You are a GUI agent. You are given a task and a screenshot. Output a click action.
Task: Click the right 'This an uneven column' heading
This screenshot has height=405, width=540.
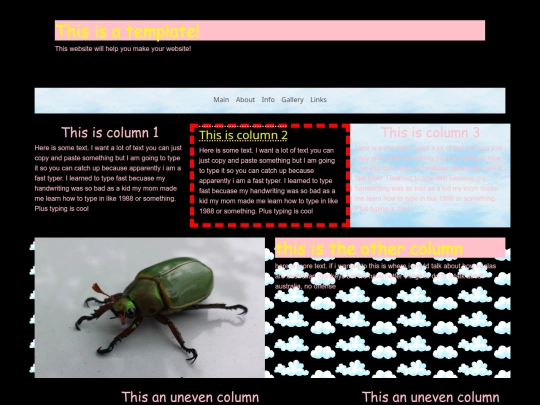[x=430, y=397]
